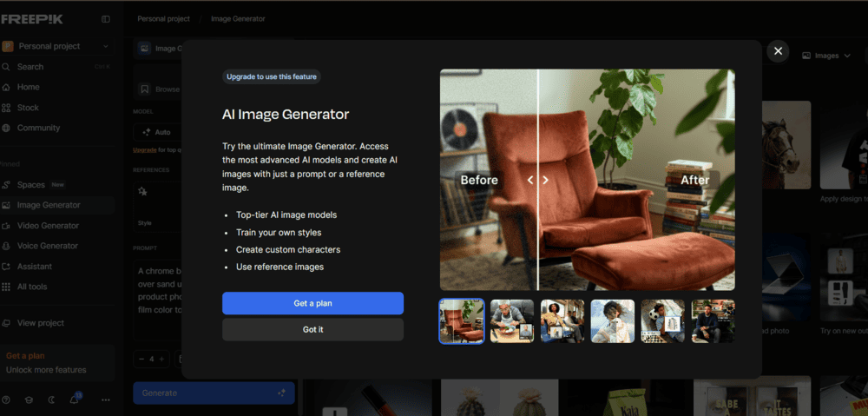This screenshot has height=416, width=868.
Task: Select the red armchair thumbnail
Action: [x=462, y=321]
